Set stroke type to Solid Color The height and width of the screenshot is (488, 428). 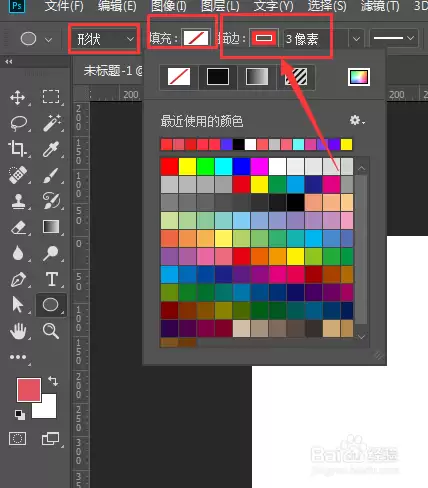click(218, 77)
